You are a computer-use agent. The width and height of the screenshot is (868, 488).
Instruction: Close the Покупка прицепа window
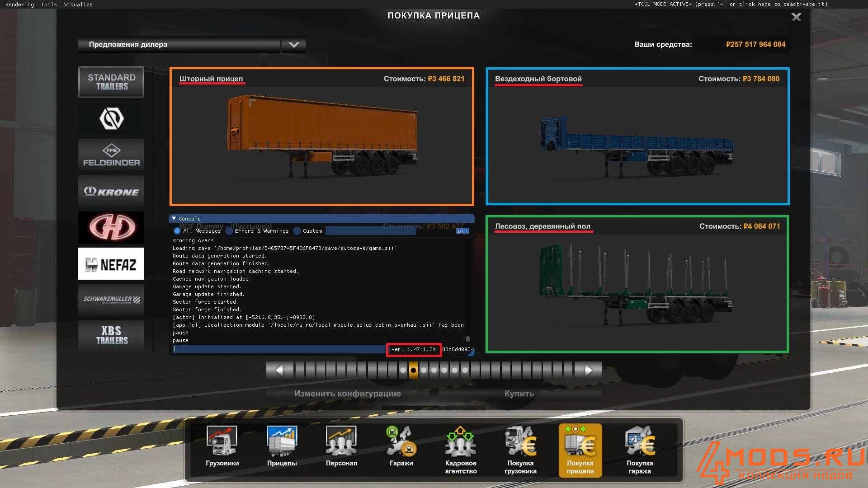coord(796,17)
